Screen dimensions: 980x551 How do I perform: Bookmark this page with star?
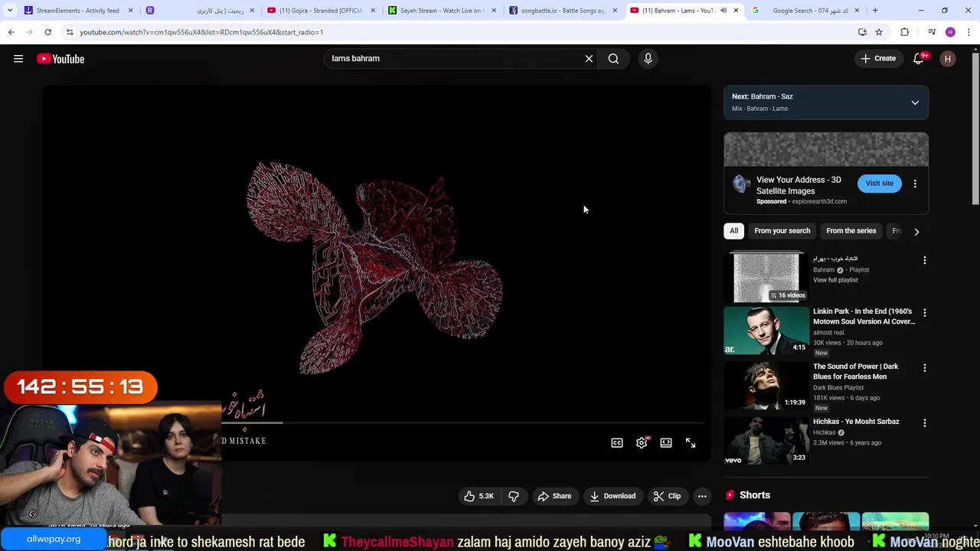coord(879,32)
